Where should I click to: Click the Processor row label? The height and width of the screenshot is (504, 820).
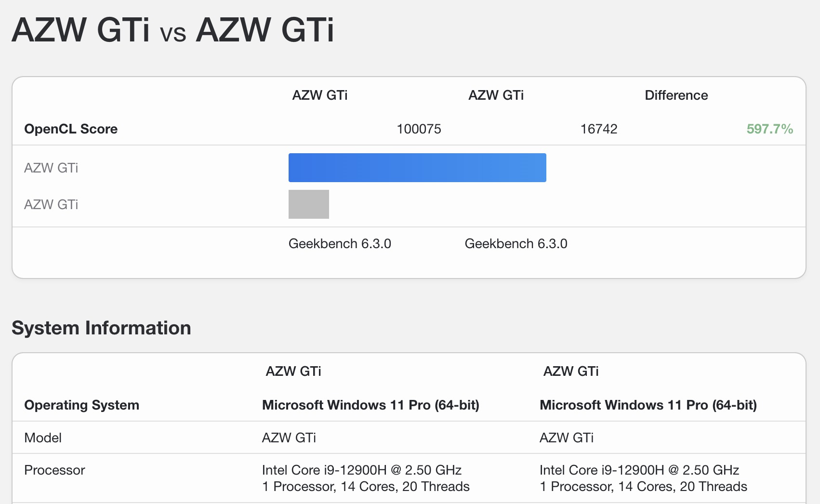[54, 470]
